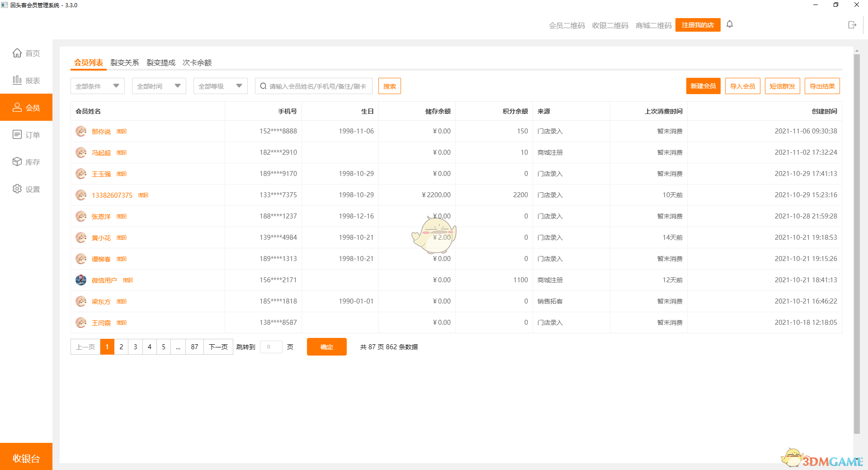
Task: Open the 设置 settings page
Action: point(26,189)
